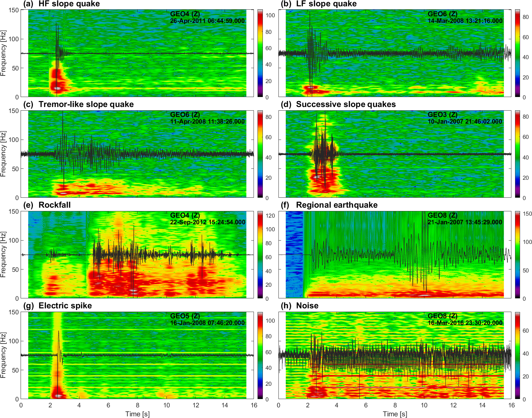This screenshot has width=532, height=418.
Task: Click the HF slope quake panel title
Action: tap(69, 4)
